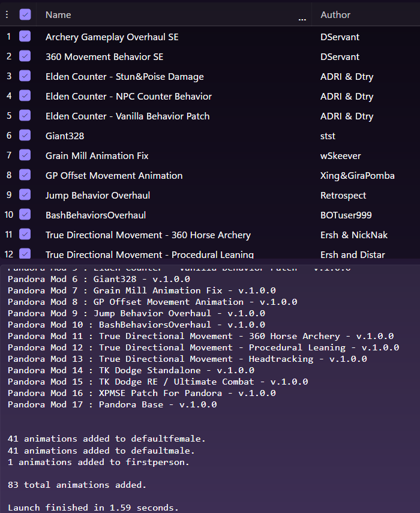This screenshot has height=513, width=420.
Task: Click row number 6 for Giant328
Action: tap(9, 136)
